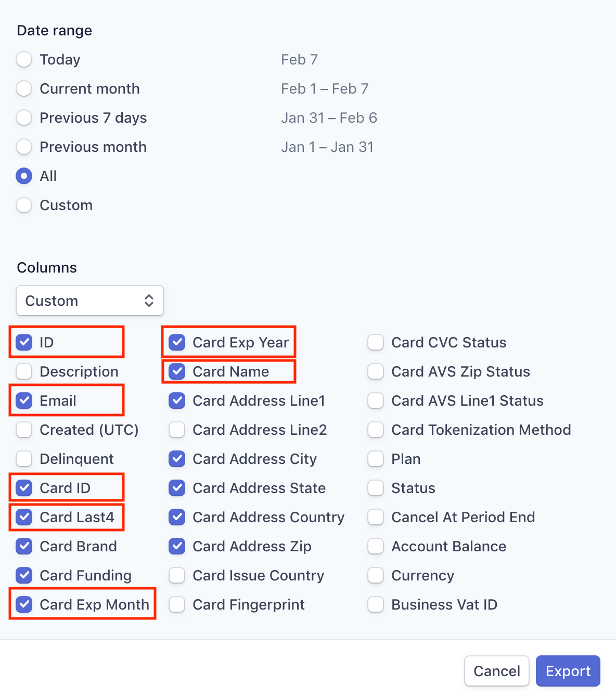This screenshot has height=698, width=616.
Task: Disable the Card Last4 column
Action: [24, 517]
